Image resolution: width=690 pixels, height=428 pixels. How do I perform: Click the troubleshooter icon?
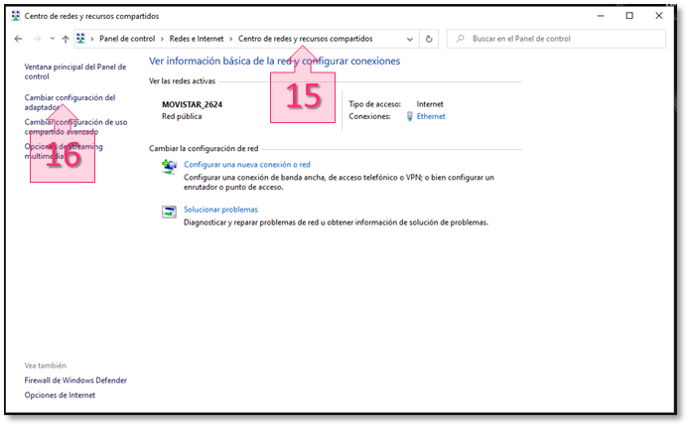169,212
